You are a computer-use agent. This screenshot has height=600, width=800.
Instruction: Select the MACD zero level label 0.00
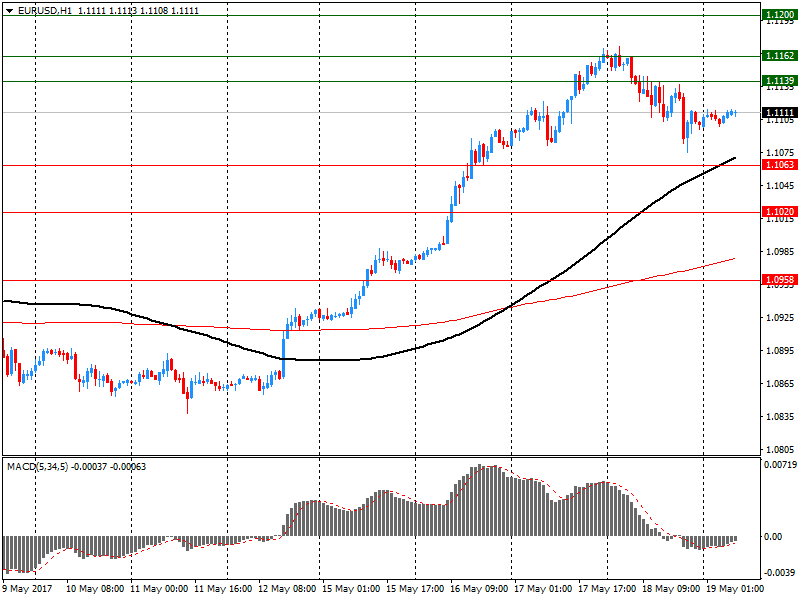point(773,536)
